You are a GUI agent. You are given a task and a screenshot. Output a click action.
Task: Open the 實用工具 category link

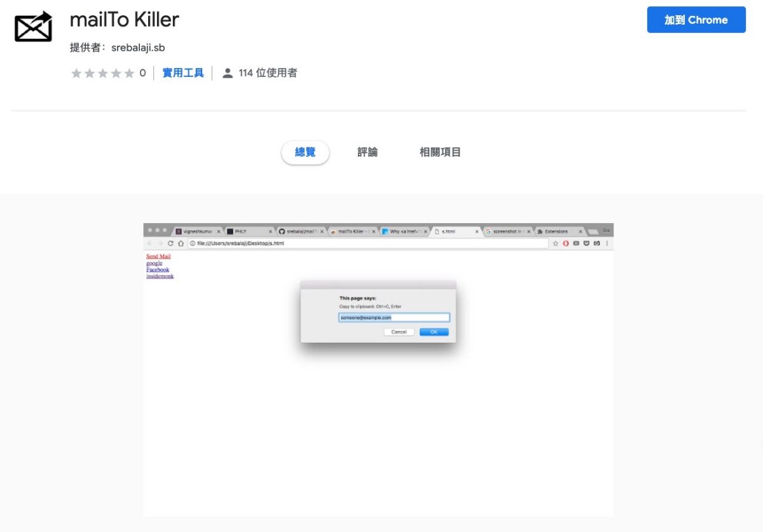[x=183, y=73]
